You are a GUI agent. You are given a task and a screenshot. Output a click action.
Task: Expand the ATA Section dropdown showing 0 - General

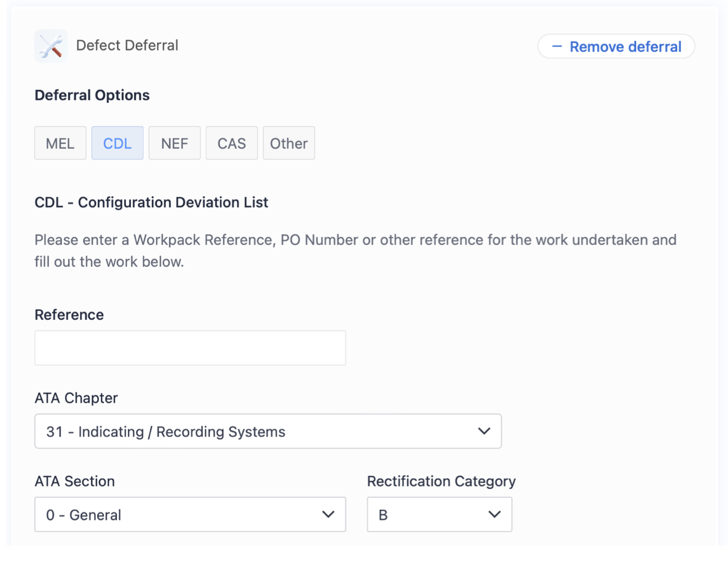(190, 514)
